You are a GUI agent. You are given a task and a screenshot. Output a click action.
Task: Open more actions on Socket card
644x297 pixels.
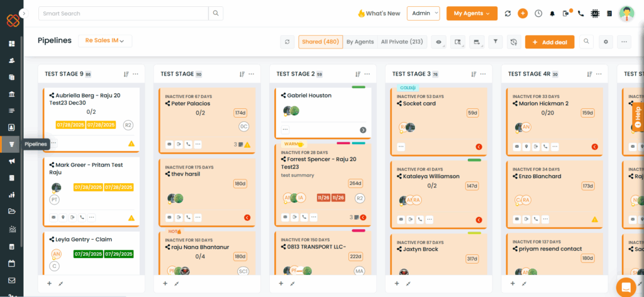(x=401, y=147)
